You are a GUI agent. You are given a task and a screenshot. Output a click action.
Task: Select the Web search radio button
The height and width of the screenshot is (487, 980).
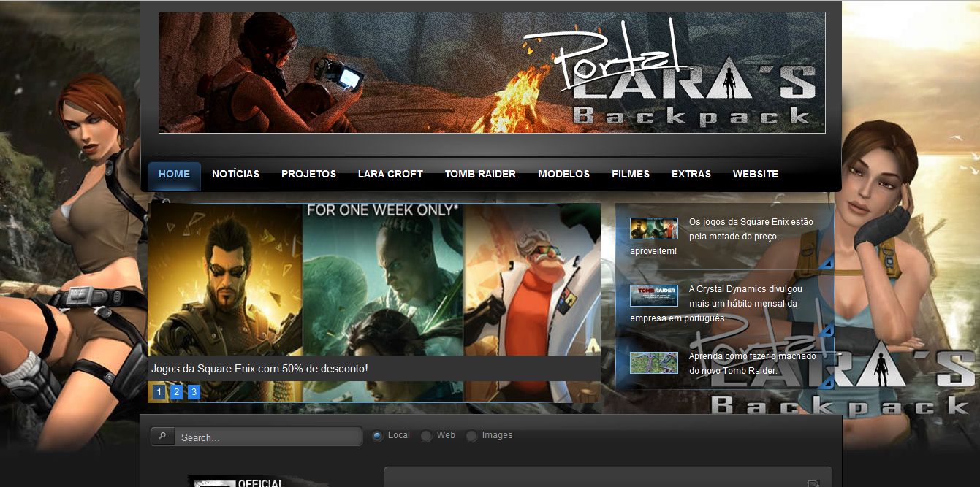426,436
